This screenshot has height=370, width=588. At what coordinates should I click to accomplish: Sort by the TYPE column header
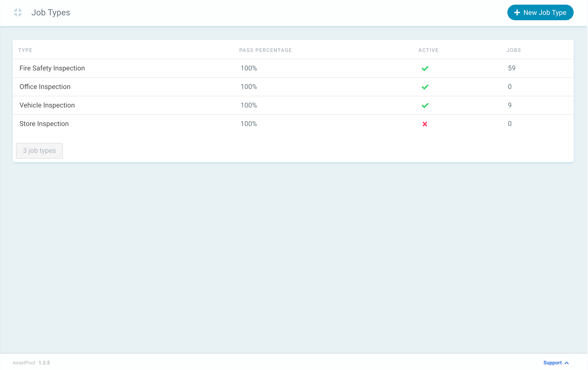click(25, 50)
